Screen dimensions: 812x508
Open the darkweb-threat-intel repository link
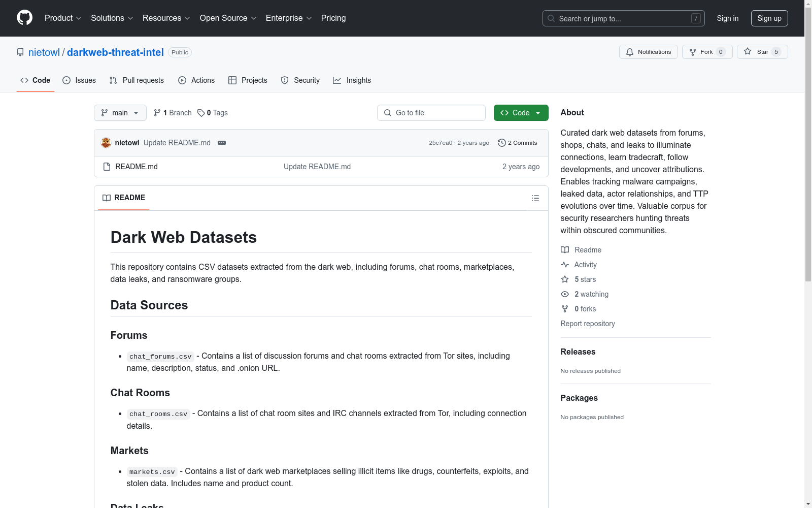point(115,52)
